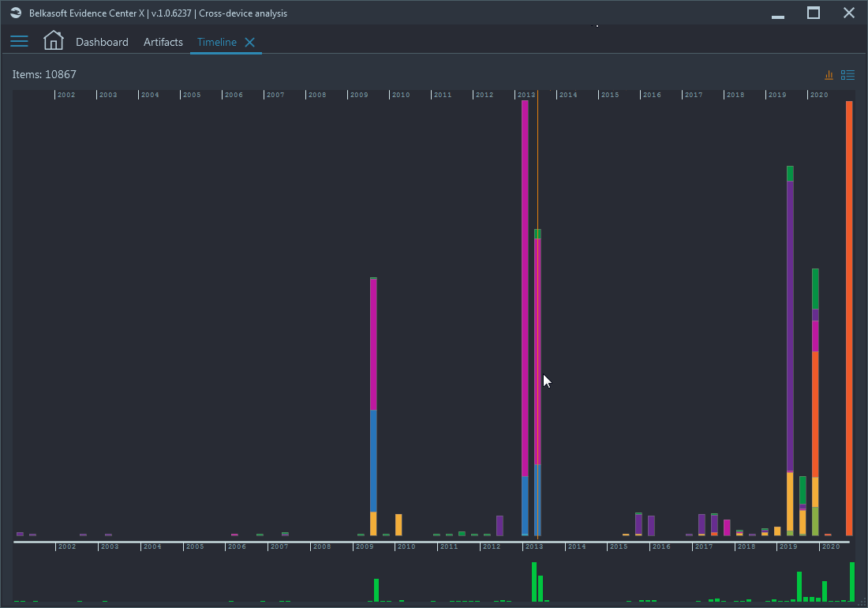
Task: Click the green 2019 bar in overview strip
Action: pyautogui.click(x=799, y=587)
